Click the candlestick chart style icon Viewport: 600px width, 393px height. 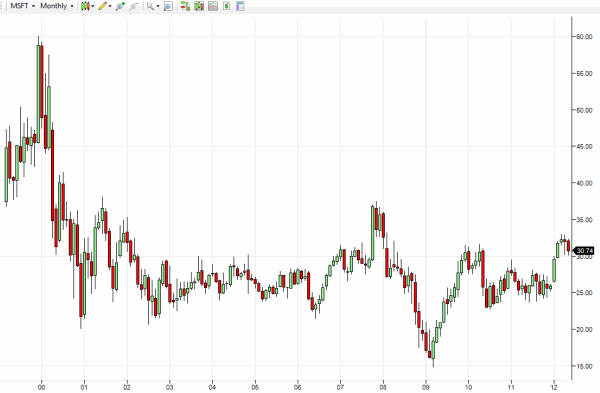[85, 6]
